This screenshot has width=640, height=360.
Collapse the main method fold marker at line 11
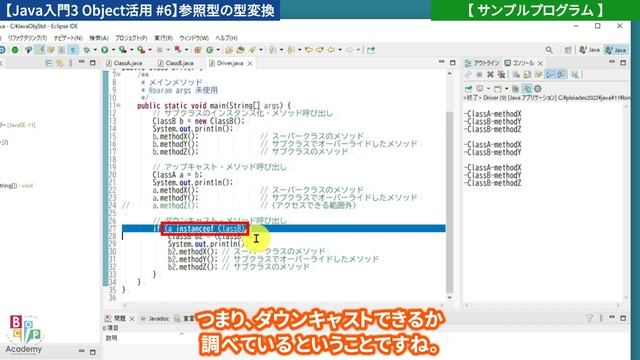coord(119,105)
